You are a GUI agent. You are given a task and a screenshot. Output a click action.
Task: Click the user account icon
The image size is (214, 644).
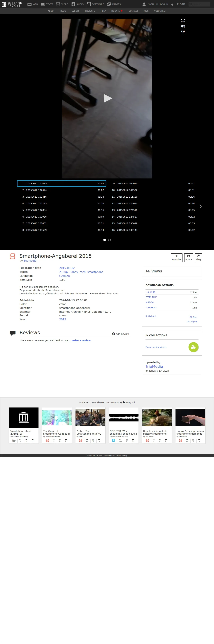click(x=144, y=4)
